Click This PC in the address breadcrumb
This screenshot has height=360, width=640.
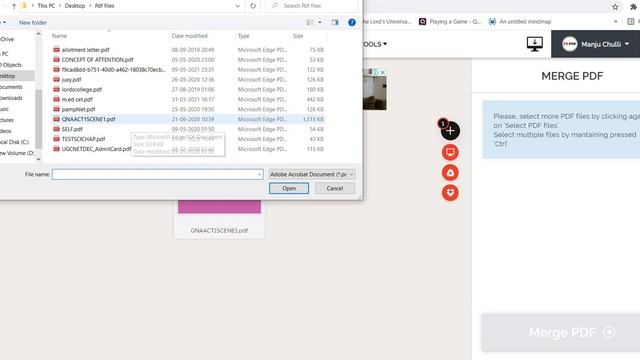click(46, 6)
